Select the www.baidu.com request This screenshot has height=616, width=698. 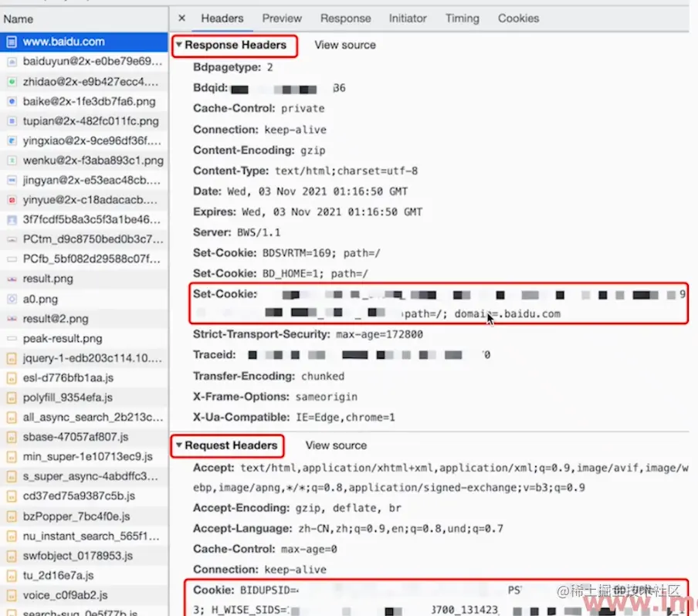(84, 42)
